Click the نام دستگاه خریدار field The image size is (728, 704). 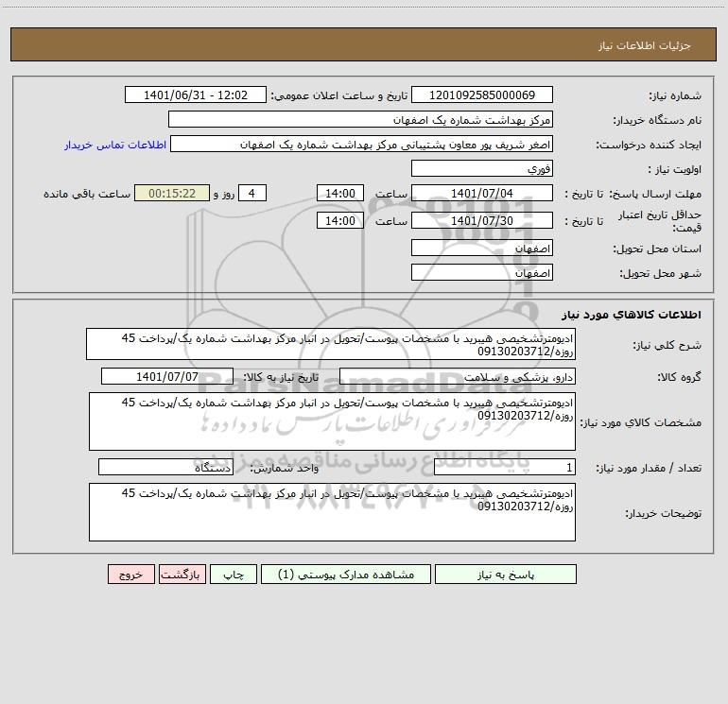360,119
